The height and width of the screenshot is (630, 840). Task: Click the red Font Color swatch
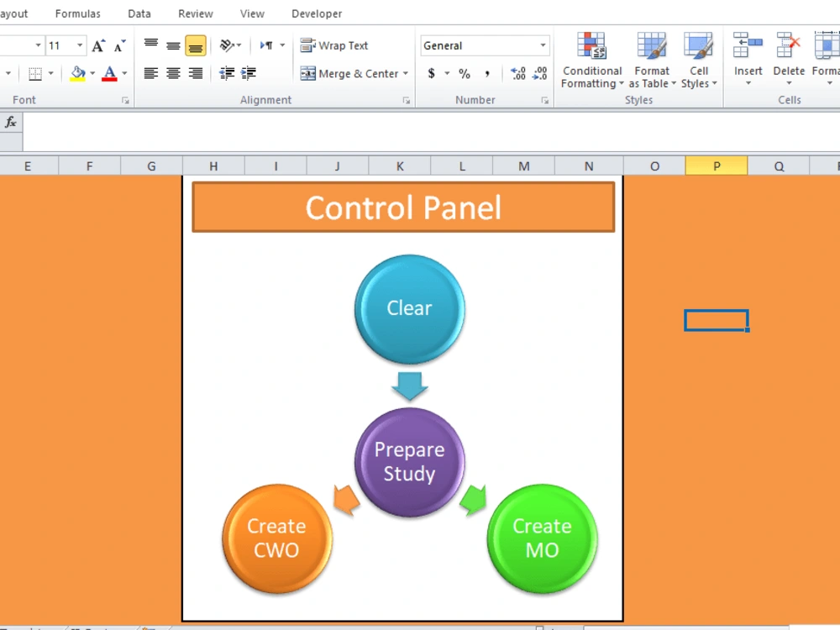pos(109,73)
